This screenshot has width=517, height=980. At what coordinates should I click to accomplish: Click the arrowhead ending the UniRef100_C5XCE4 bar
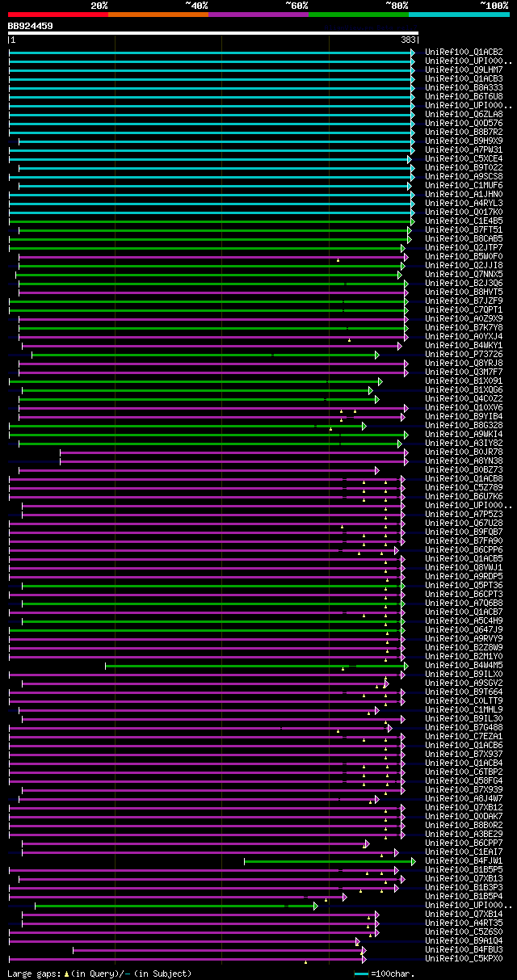(410, 159)
